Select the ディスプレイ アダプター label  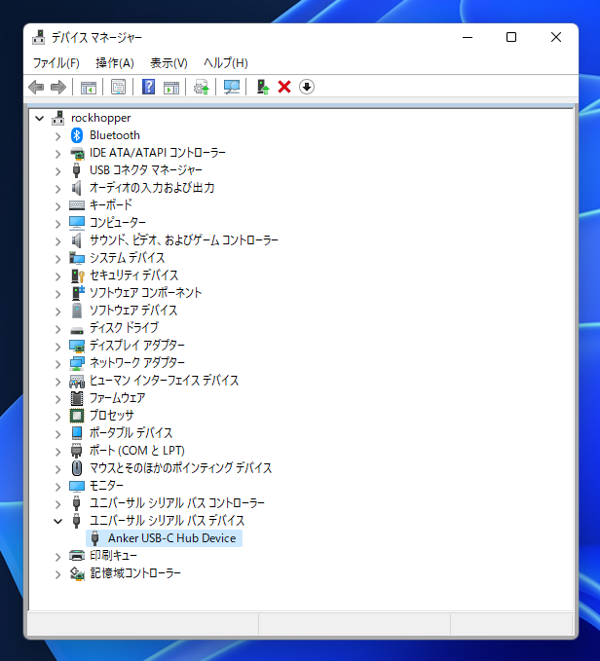click(137, 346)
